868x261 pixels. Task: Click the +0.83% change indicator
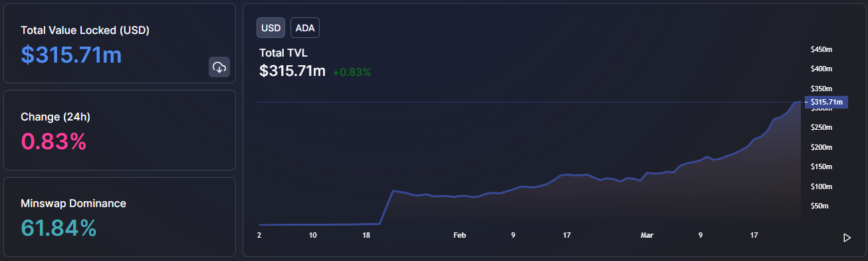[352, 72]
